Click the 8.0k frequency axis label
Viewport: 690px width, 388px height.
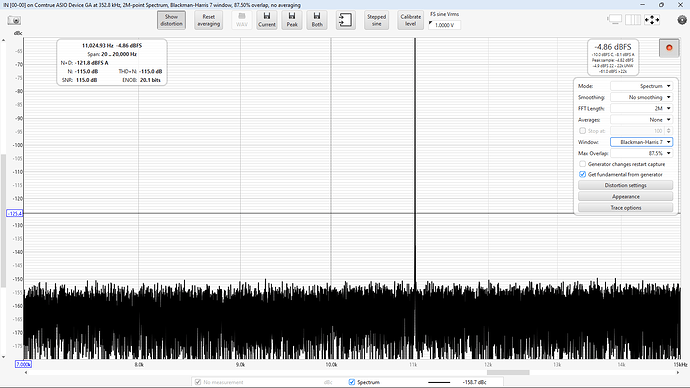click(139, 365)
